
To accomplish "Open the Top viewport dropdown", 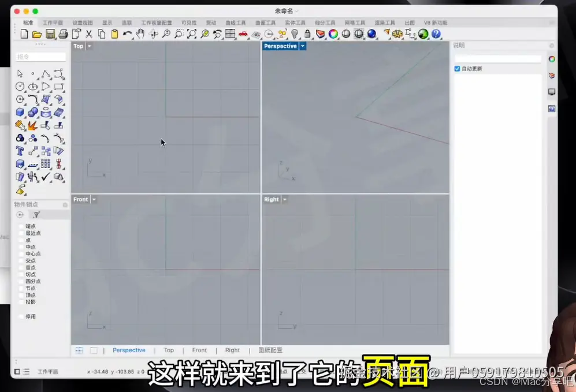I will click(x=88, y=46).
